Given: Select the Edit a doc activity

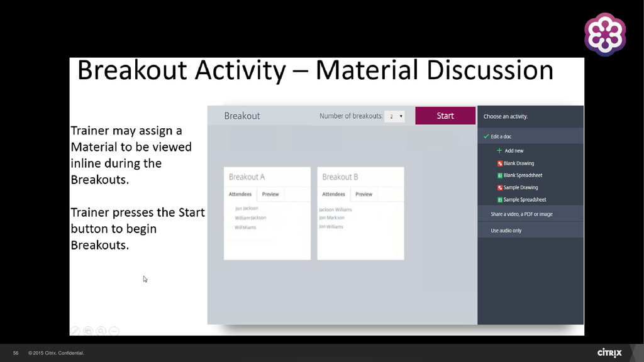Looking at the screenshot, I should 530,136.
